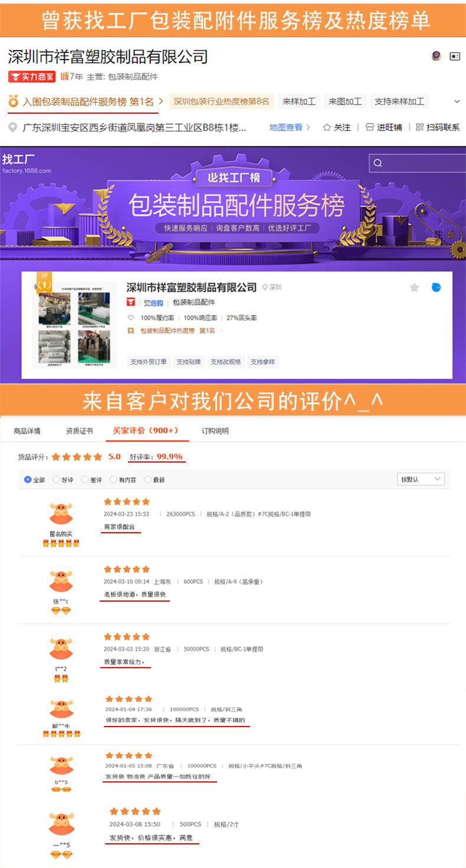Open the 订购说明 tab
The height and width of the screenshot is (868, 466).
[215, 431]
